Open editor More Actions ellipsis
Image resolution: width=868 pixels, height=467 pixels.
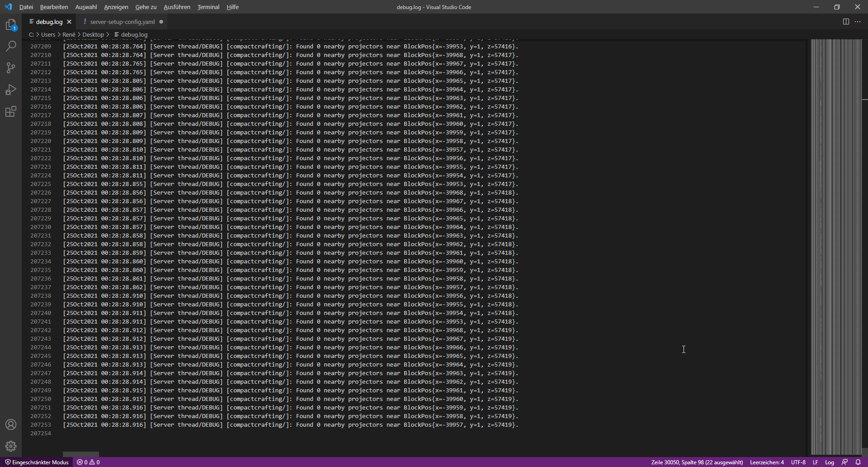coord(858,22)
